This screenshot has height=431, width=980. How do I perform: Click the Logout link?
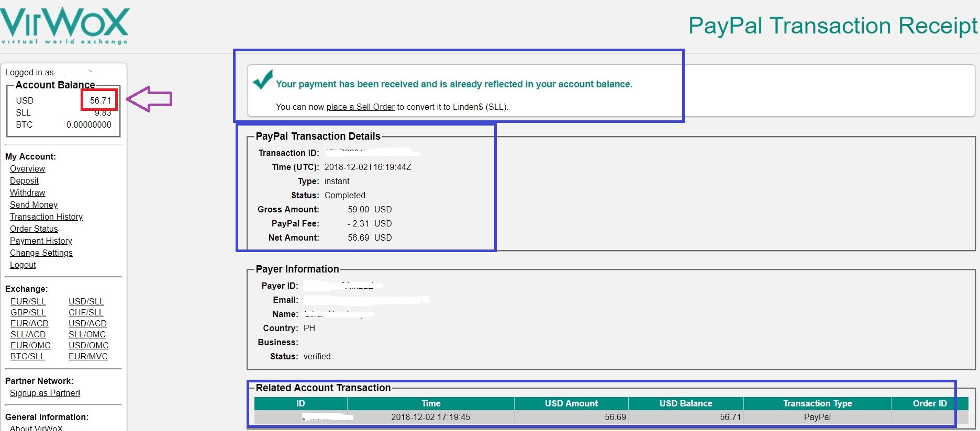pyautogui.click(x=23, y=265)
